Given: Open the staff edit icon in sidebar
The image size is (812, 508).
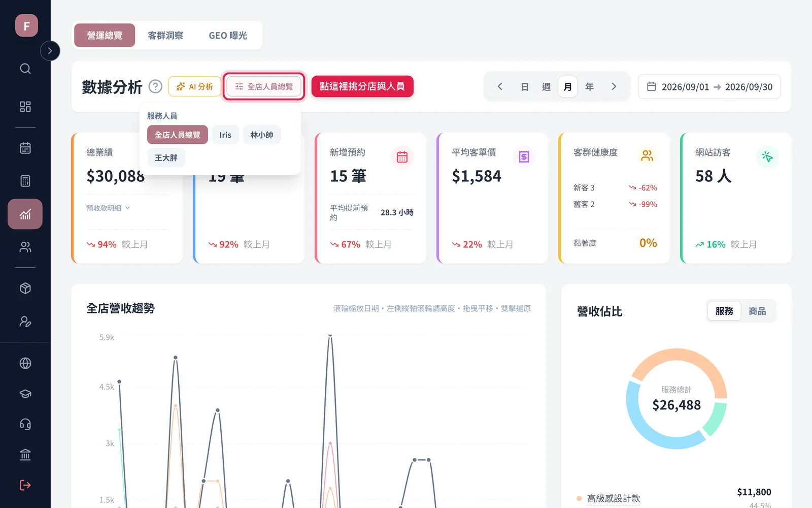Looking at the screenshot, I should tap(25, 322).
